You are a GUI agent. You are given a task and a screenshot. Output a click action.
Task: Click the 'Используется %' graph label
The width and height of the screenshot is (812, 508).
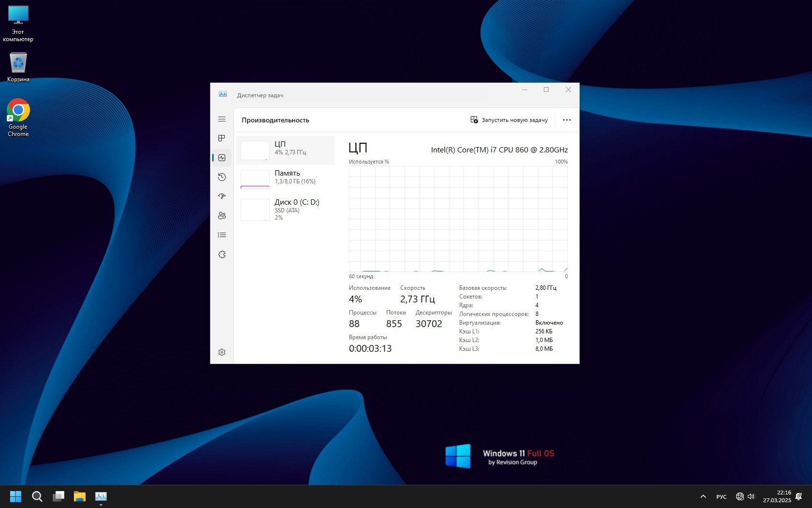369,162
